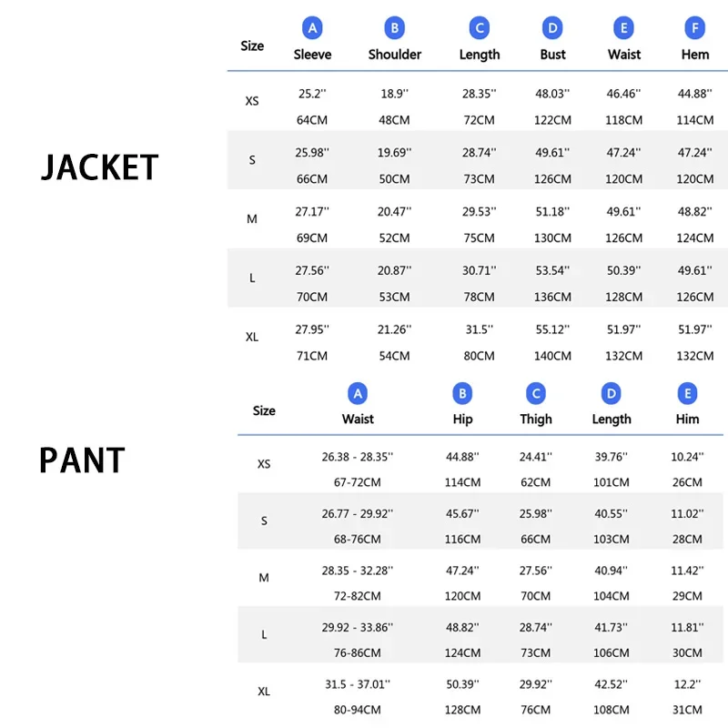728x728 pixels.
Task: Click the blue D badge above Bust
Action: [x=552, y=28]
